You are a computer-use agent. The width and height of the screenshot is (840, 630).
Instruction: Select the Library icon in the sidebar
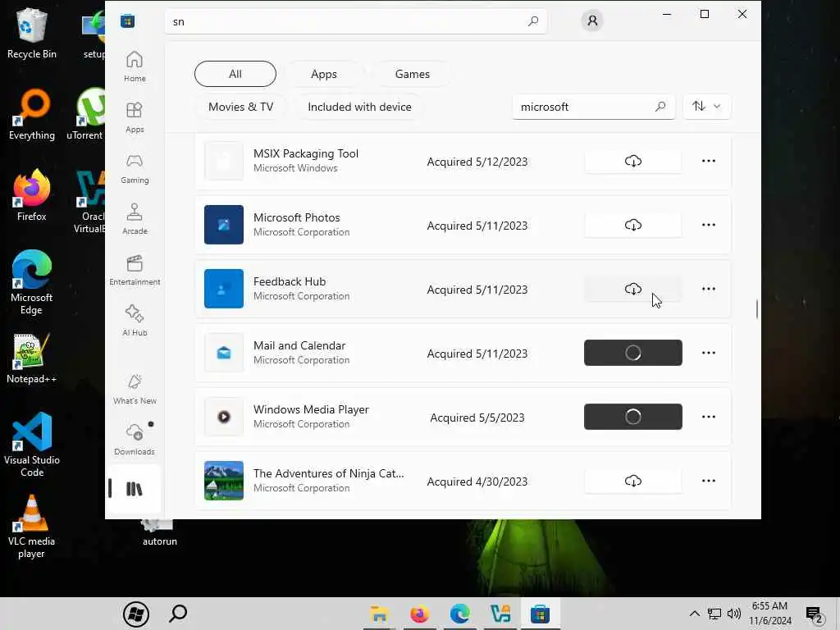[x=135, y=489]
